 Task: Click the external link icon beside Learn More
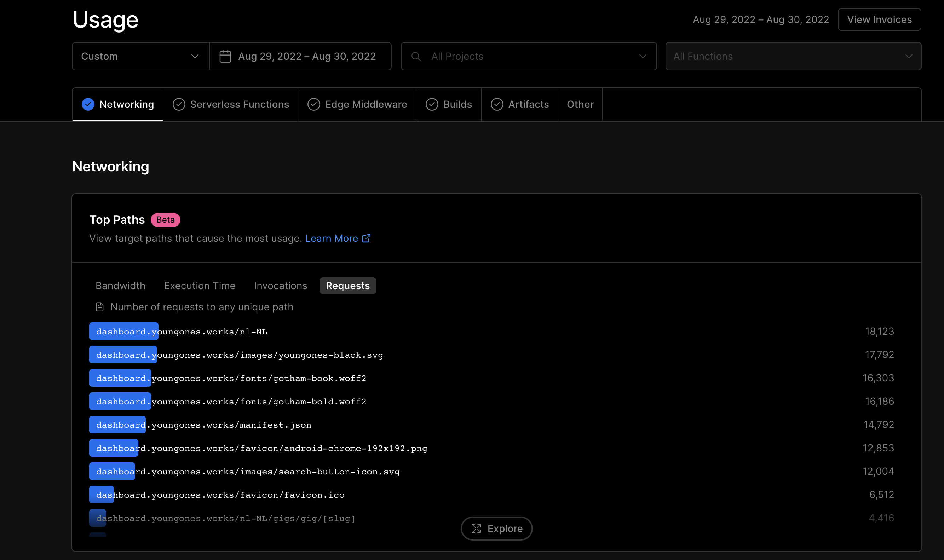(366, 238)
